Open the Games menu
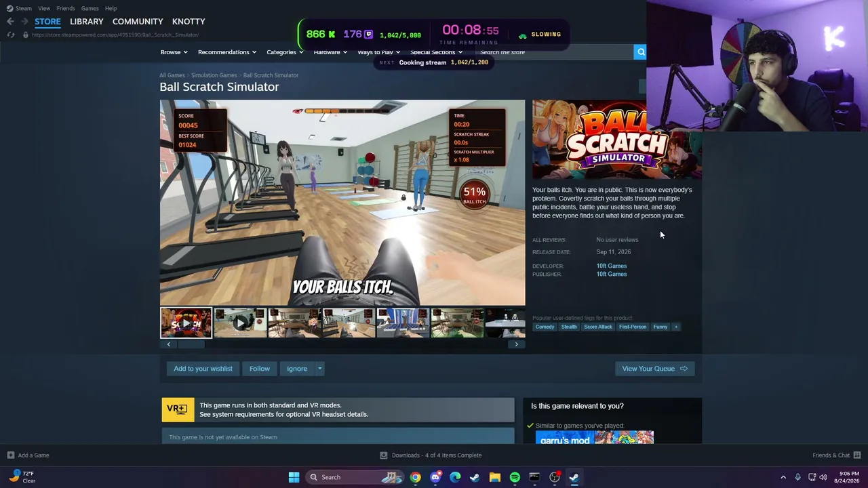The height and width of the screenshot is (488, 868). [x=90, y=8]
